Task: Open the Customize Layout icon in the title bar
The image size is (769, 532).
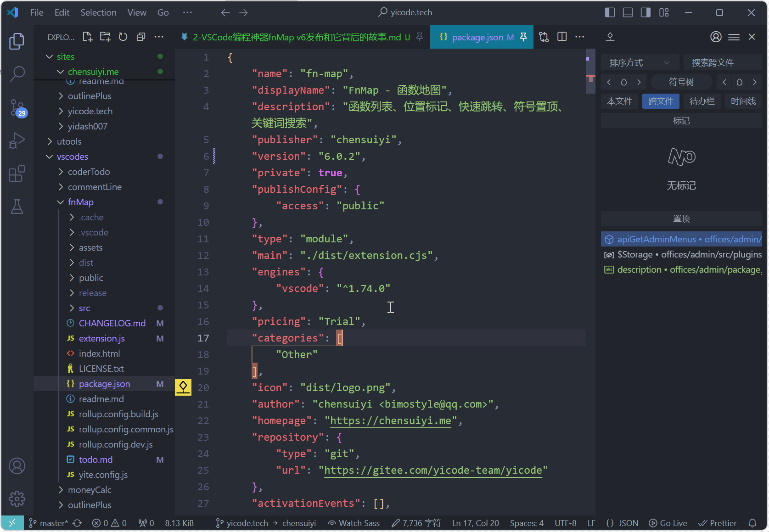Action: point(664,12)
